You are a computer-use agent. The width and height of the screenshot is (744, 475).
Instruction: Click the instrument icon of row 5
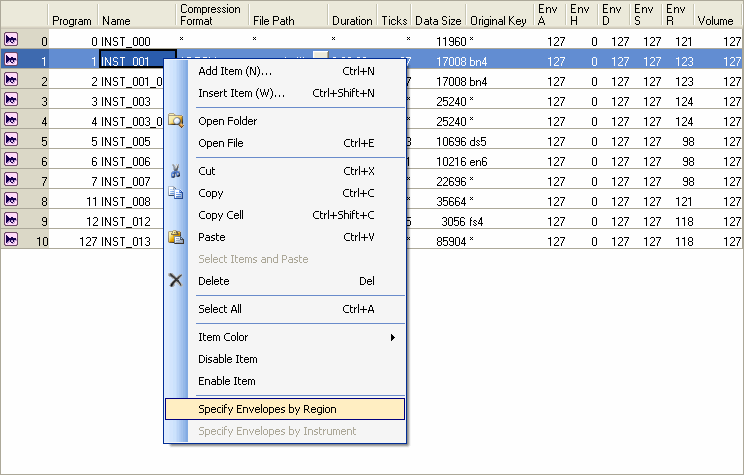tap(11, 141)
